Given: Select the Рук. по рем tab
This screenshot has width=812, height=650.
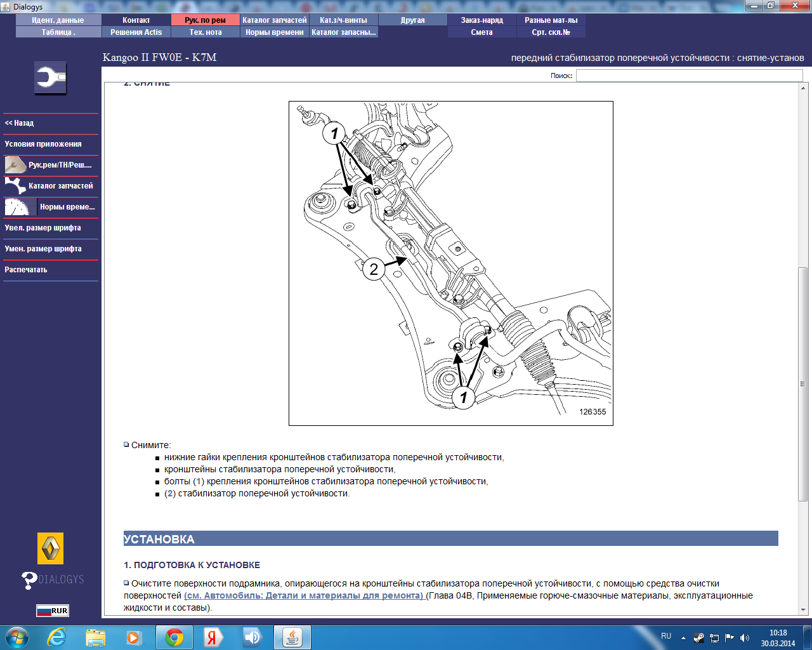Looking at the screenshot, I should [x=206, y=20].
